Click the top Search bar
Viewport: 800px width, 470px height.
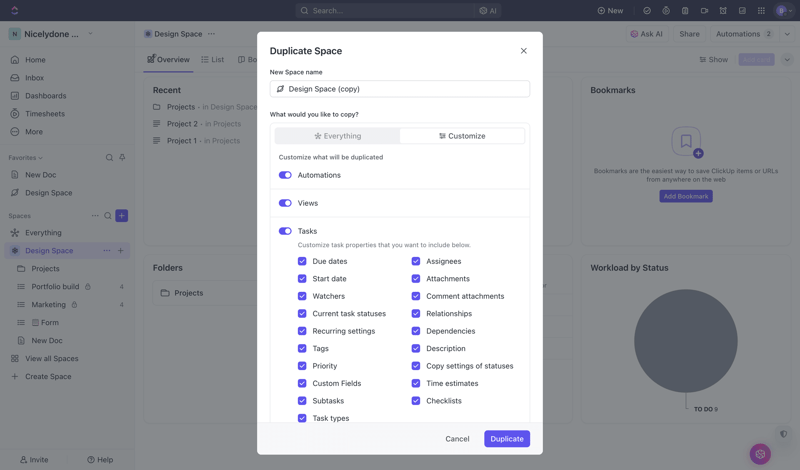tap(385, 11)
